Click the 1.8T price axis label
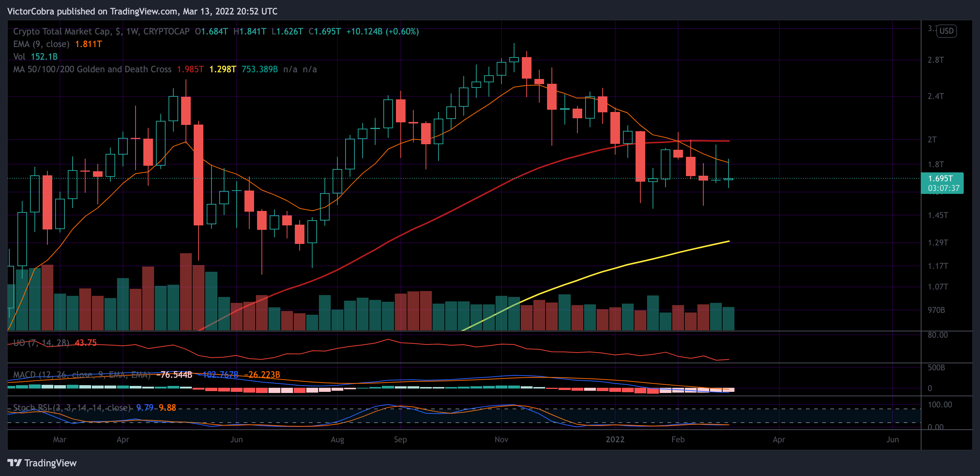The width and height of the screenshot is (980, 476). (936, 165)
